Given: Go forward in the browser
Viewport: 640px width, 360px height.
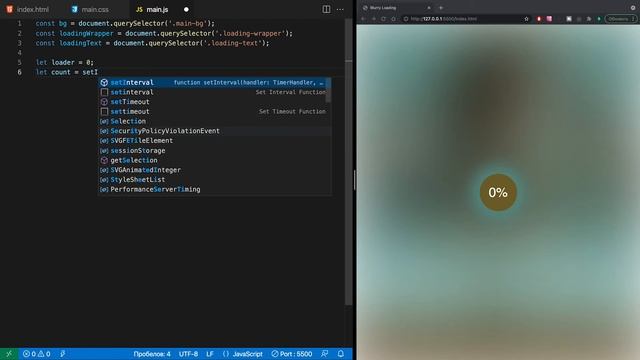Looking at the screenshot, I should coord(373,19).
